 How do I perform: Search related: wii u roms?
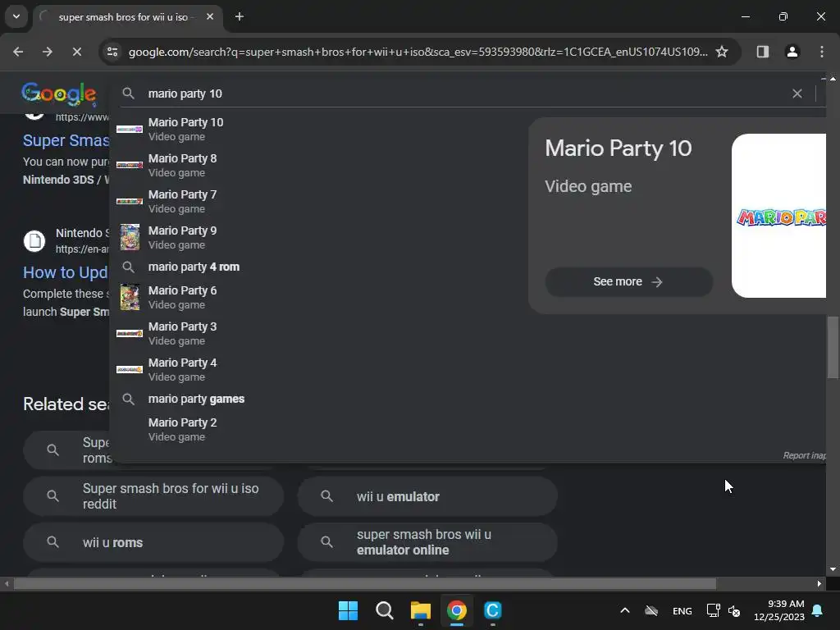tap(153, 542)
